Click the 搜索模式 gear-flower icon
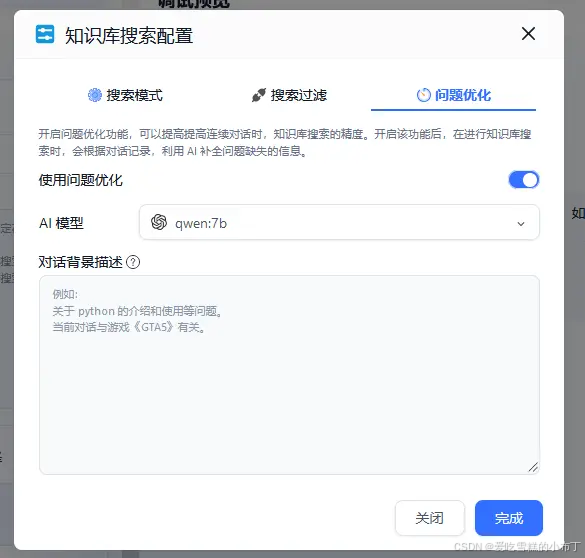This screenshot has width=585, height=558. [x=95, y=95]
